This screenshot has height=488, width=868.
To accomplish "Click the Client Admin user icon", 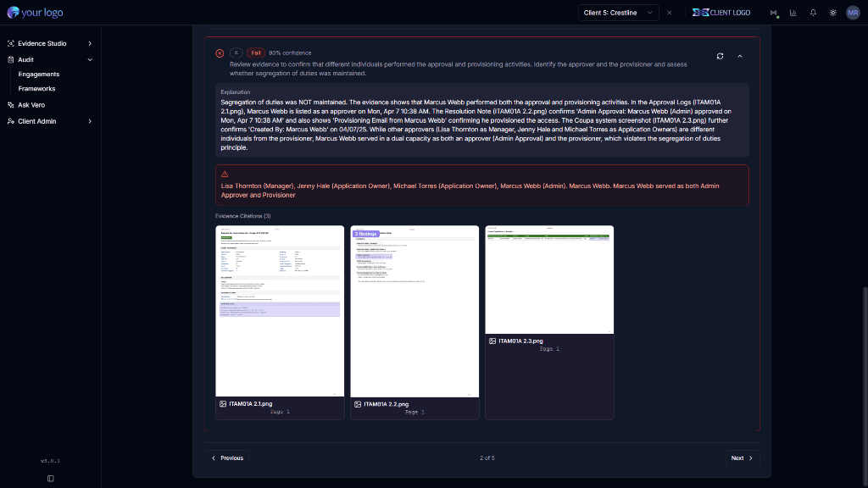I will (10, 121).
